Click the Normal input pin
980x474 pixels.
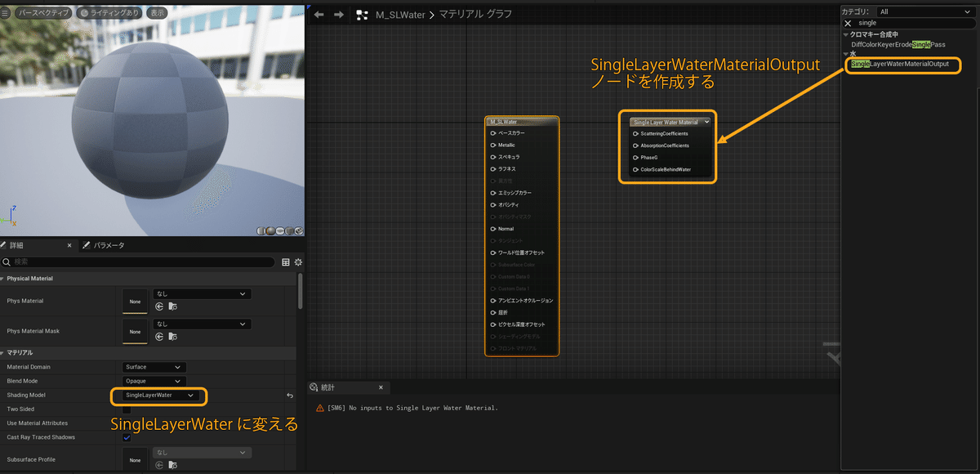click(493, 229)
